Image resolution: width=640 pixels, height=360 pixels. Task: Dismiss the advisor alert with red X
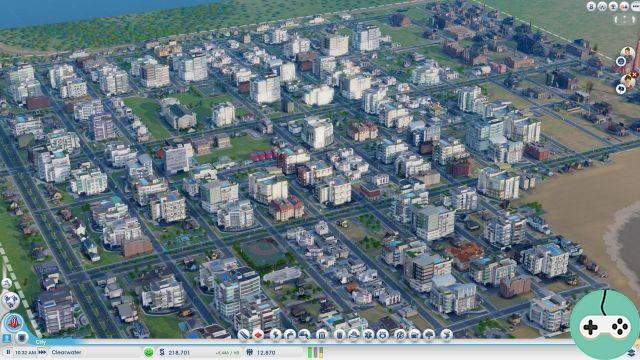point(635,75)
